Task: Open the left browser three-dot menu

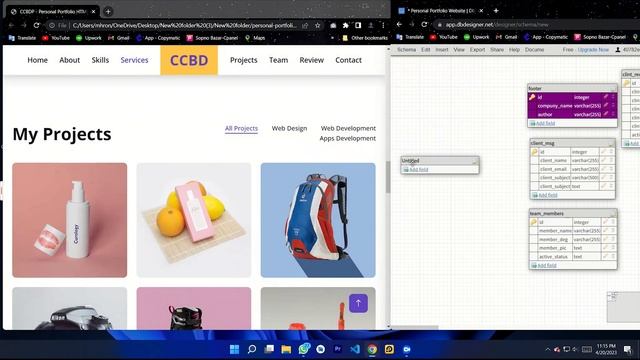Action: click(x=383, y=25)
